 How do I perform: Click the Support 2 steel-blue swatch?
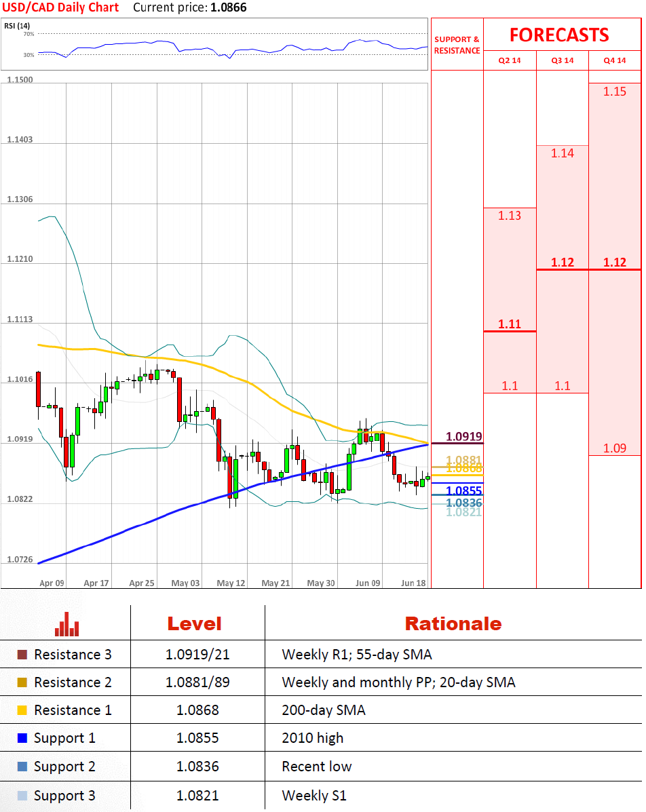point(22,767)
